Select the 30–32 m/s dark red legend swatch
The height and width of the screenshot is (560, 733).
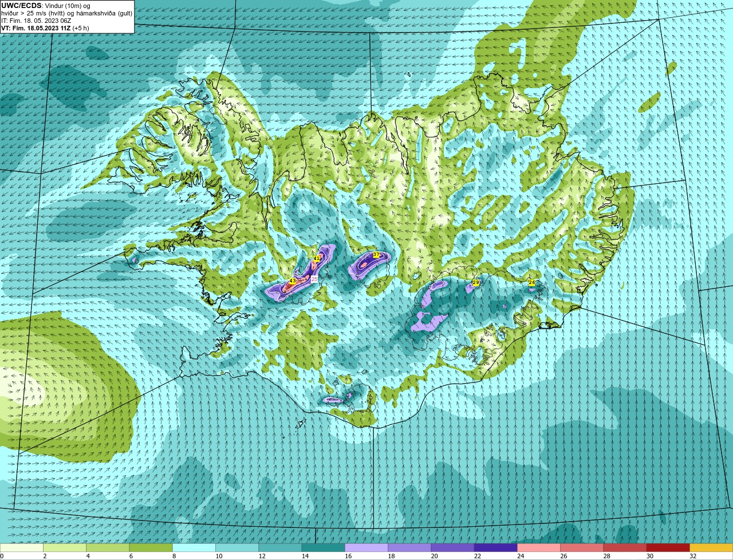(x=668, y=547)
